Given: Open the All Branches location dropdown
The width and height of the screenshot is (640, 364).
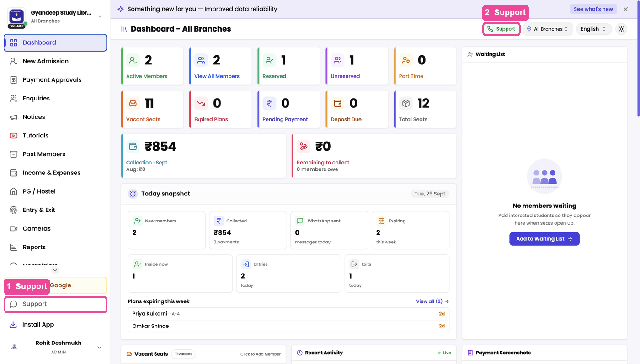Looking at the screenshot, I should (548, 29).
